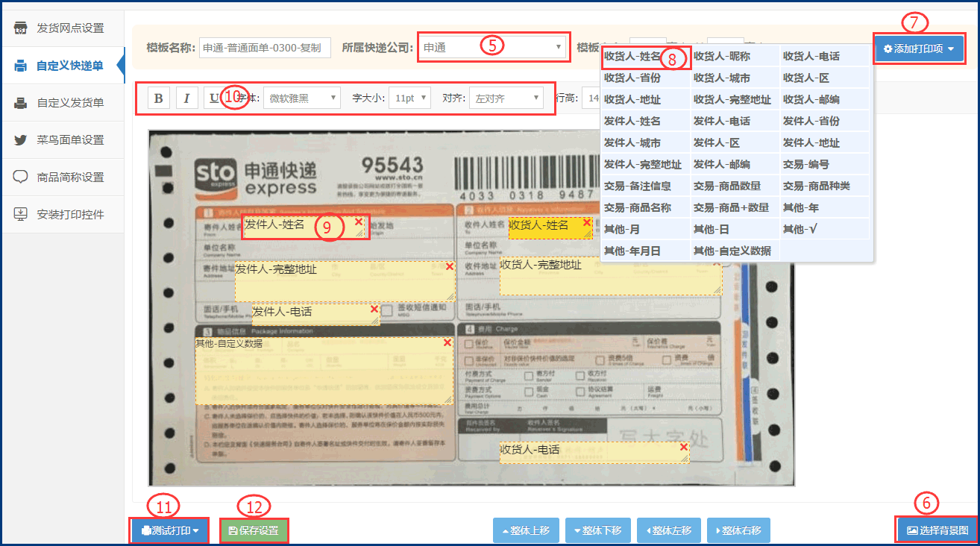
Task: Add print item 发件人-邮编 from menu
Action: (735, 164)
